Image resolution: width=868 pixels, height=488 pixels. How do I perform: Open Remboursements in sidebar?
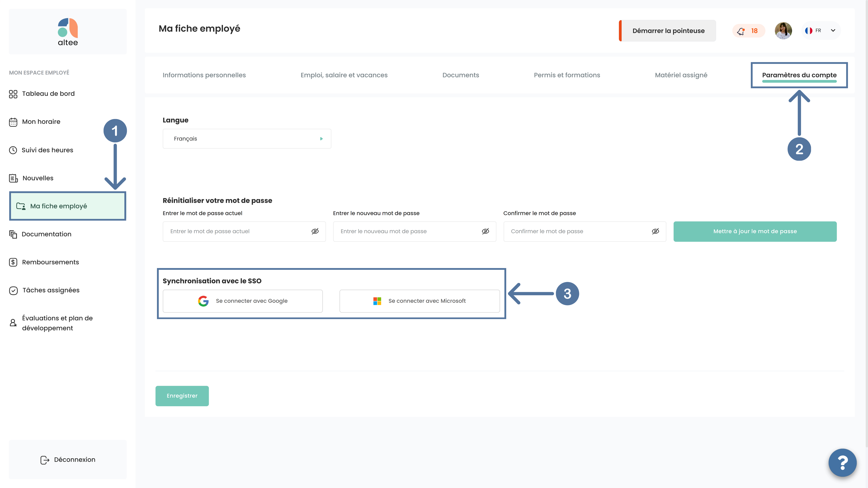[x=50, y=262]
